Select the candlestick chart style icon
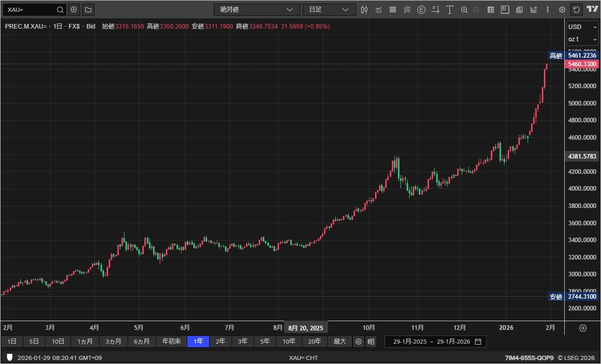Image resolution: width=601 pixels, height=364 pixels. [364, 9]
